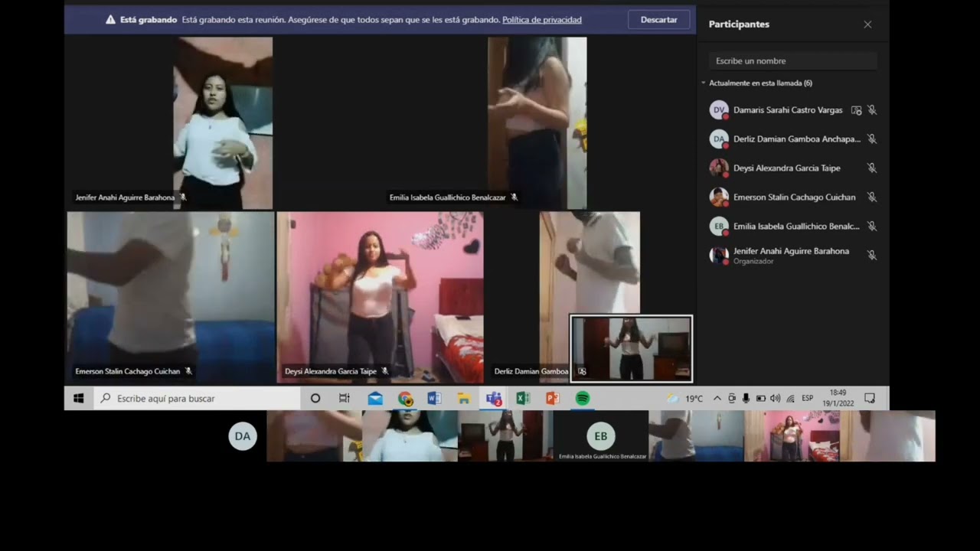980x551 pixels.
Task: Click the mic icon beside Jenifer's tile name
Action: (183, 197)
